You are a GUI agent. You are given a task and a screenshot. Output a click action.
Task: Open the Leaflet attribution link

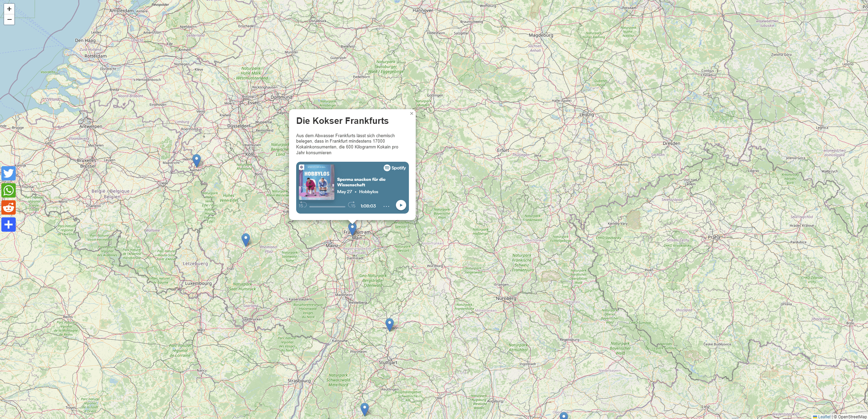[x=824, y=417]
